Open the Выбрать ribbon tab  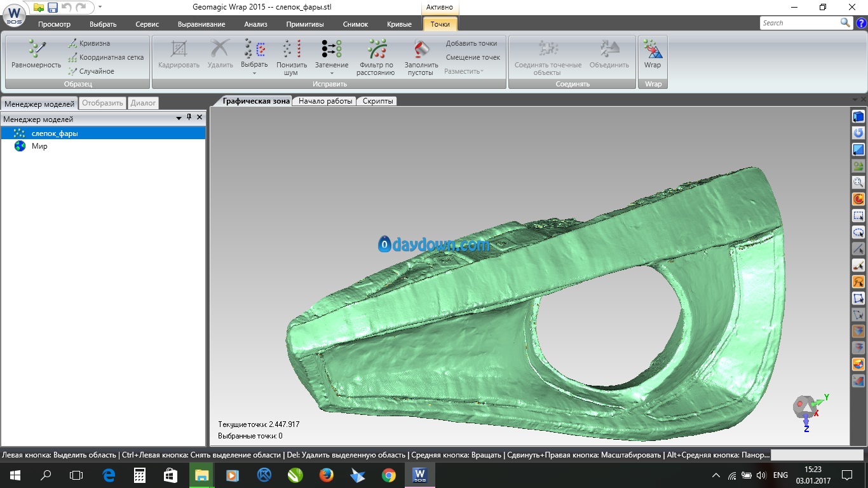tap(102, 24)
